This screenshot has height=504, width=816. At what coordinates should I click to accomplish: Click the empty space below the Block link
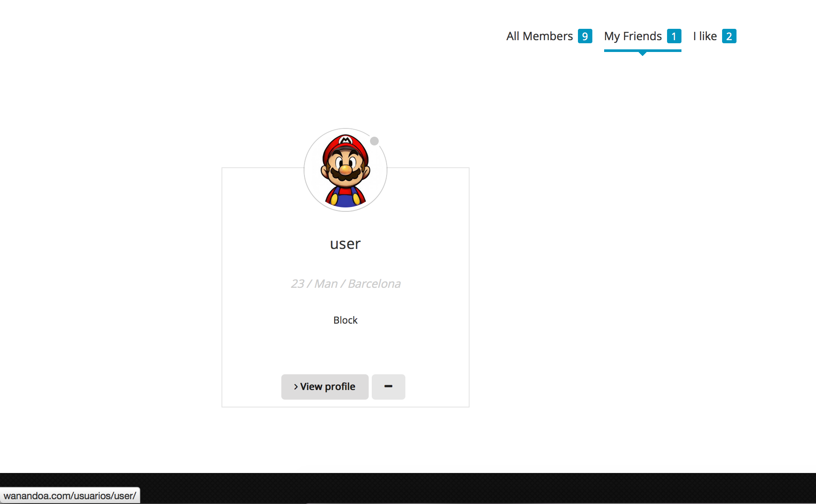point(345,347)
